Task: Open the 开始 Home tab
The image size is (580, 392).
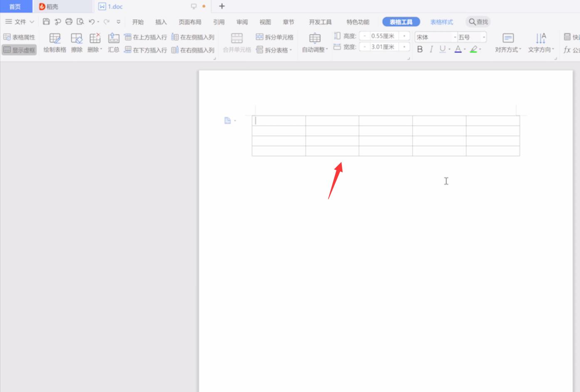Action: pos(138,22)
